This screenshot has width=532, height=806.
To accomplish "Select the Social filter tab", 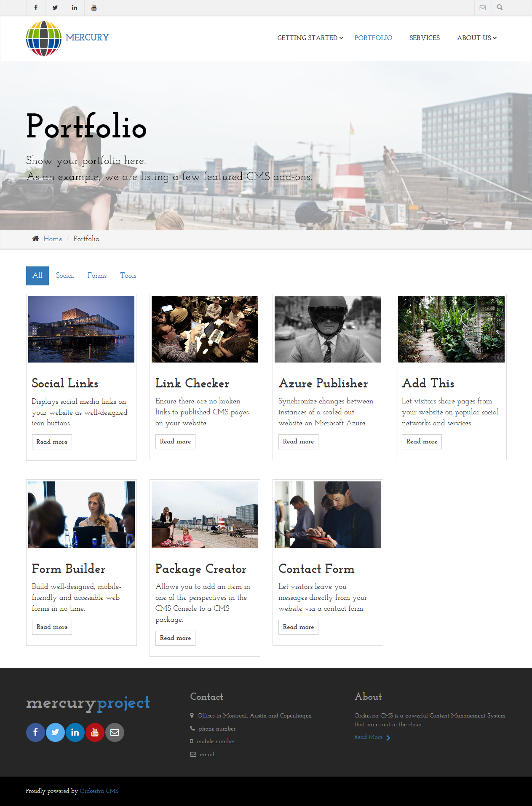I will pos(65,276).
